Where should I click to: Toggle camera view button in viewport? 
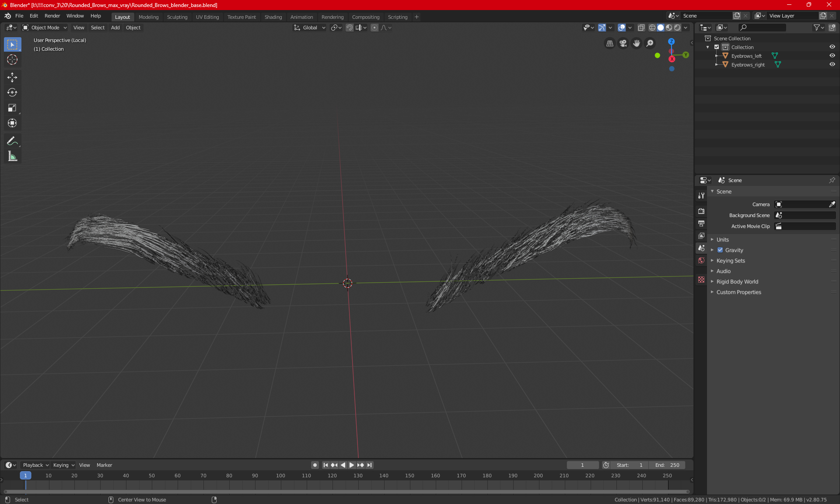(623, 43)
